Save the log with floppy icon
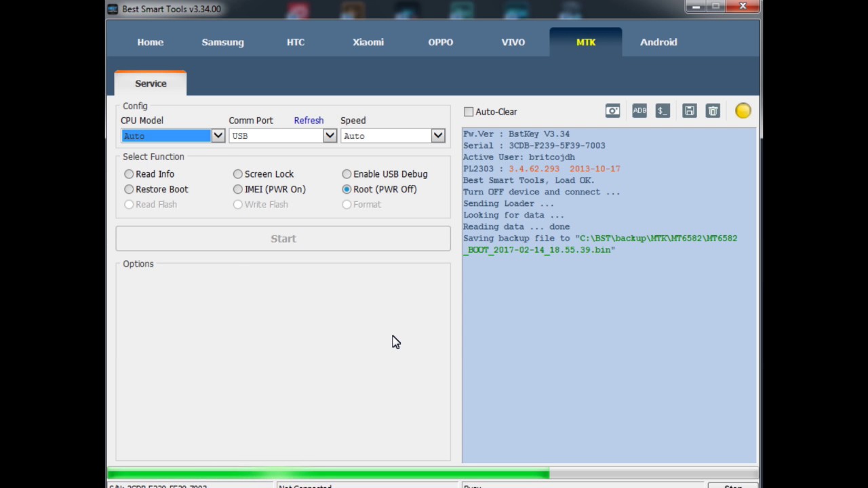 point(689,111)
